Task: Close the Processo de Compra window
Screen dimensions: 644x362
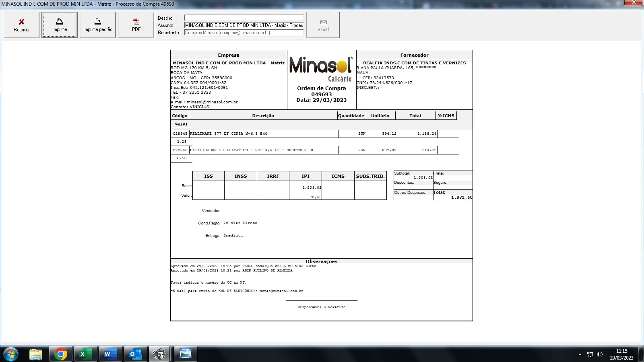Action: pos(634,3)
